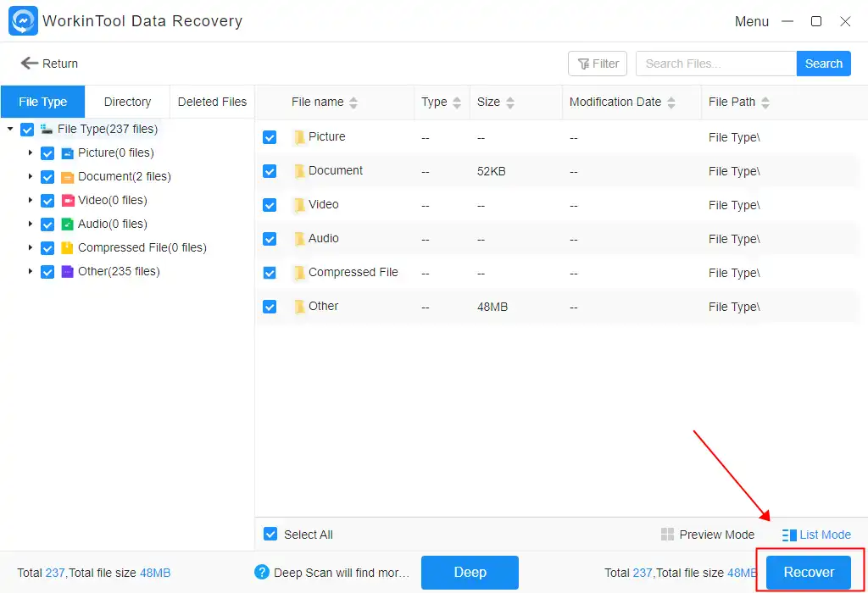The image size is (868, 593).
Task: Uncheck the Video(0 files) tree checkbox
Action: tap(47, 201)
